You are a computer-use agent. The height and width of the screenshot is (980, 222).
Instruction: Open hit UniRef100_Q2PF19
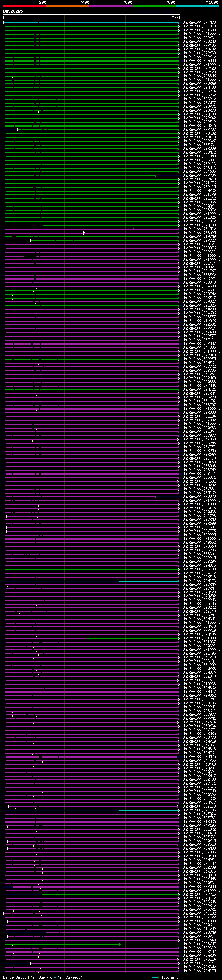199,122
